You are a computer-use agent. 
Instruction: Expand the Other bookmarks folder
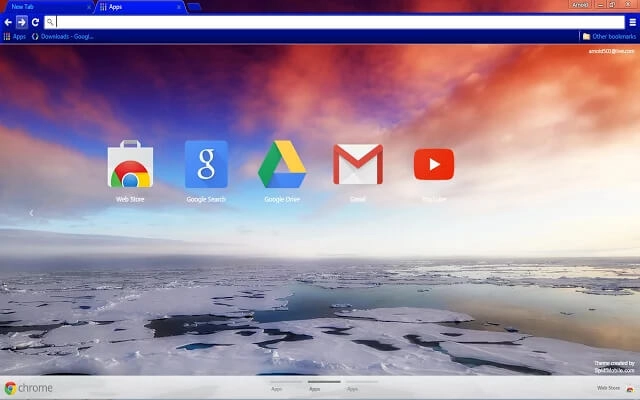(x=609, y=37)
